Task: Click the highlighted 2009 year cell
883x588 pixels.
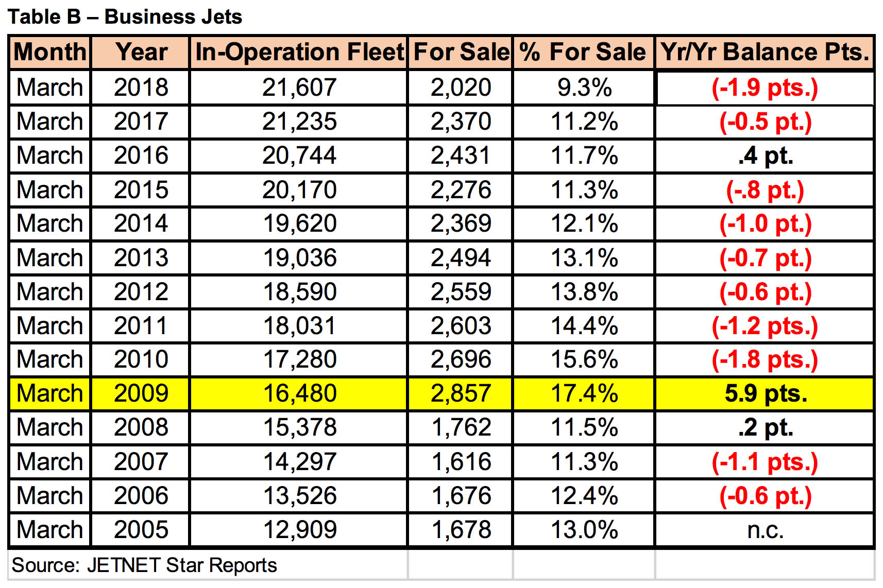Action: (x=141, y=393)
